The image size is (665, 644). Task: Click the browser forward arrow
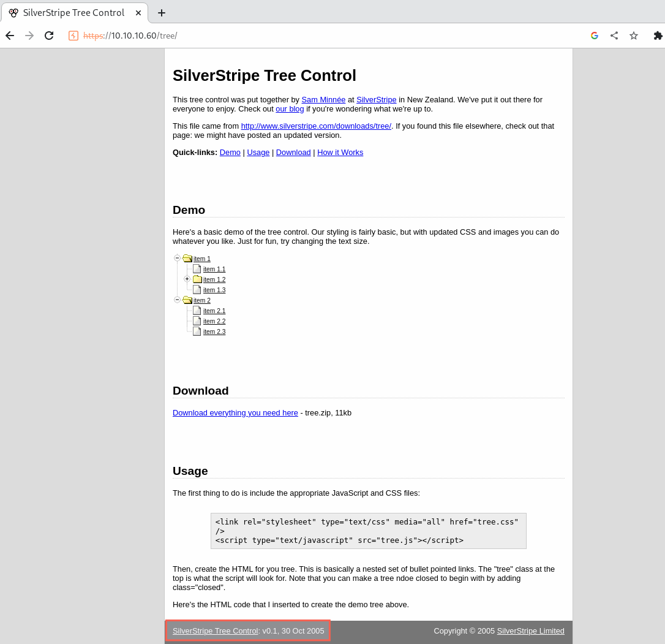pyautogui.click(x=29, y=36)
